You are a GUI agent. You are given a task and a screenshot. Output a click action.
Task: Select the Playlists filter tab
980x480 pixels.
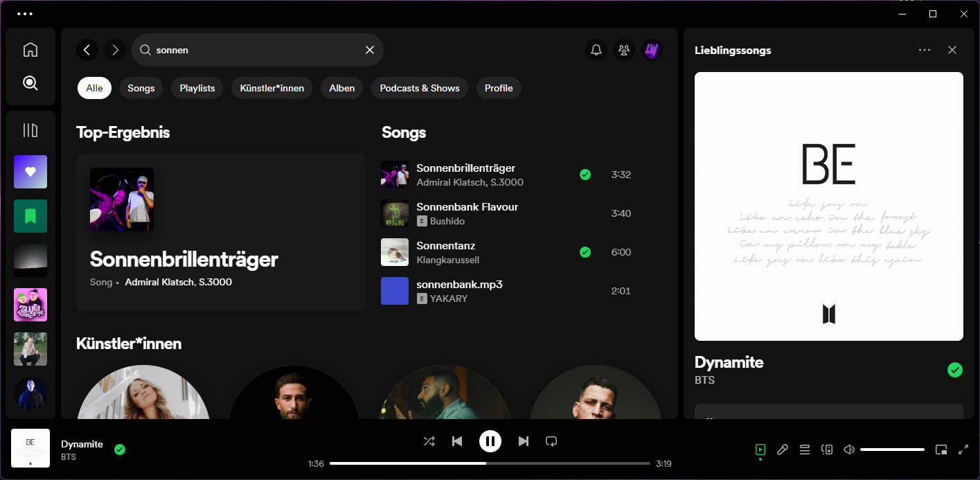[197, 88]
